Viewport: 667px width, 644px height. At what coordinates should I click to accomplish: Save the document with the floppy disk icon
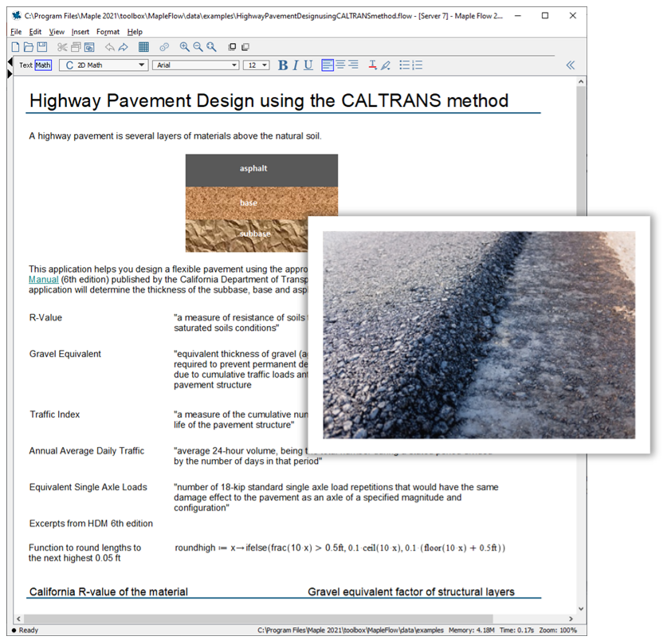coord(42,47)
